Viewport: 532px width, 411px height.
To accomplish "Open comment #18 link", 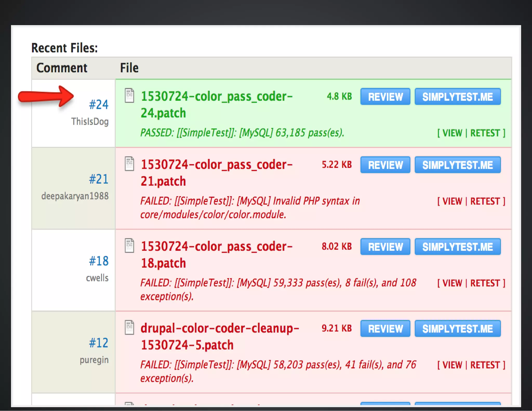I will [98, 261].
